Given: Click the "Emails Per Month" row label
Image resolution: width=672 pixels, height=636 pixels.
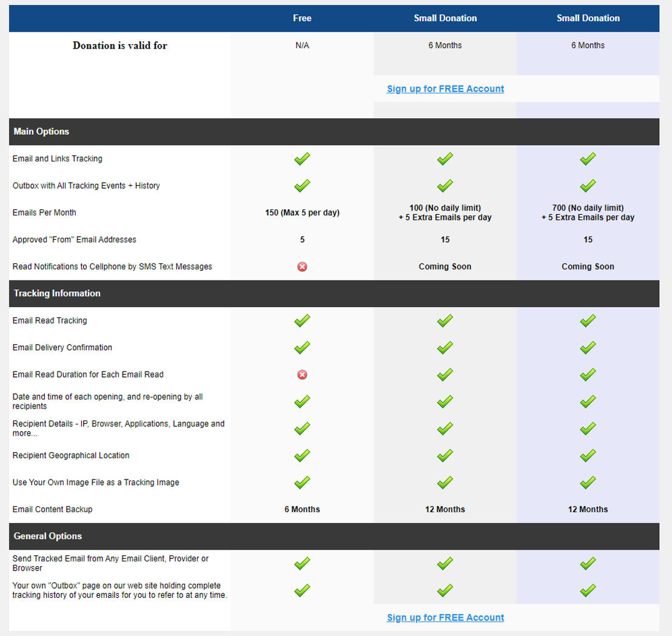Looking at the screenshot, I should pos(44,213).
